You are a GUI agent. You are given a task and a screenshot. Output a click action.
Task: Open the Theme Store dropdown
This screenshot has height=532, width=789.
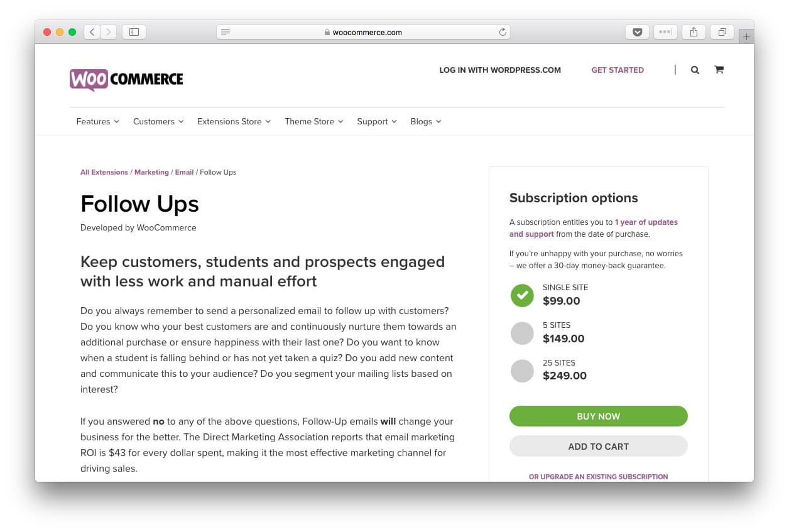coord(313,121)
